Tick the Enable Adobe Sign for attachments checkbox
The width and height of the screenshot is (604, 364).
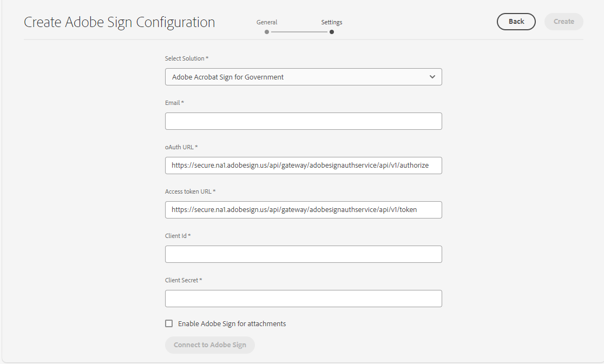[169, 323]
